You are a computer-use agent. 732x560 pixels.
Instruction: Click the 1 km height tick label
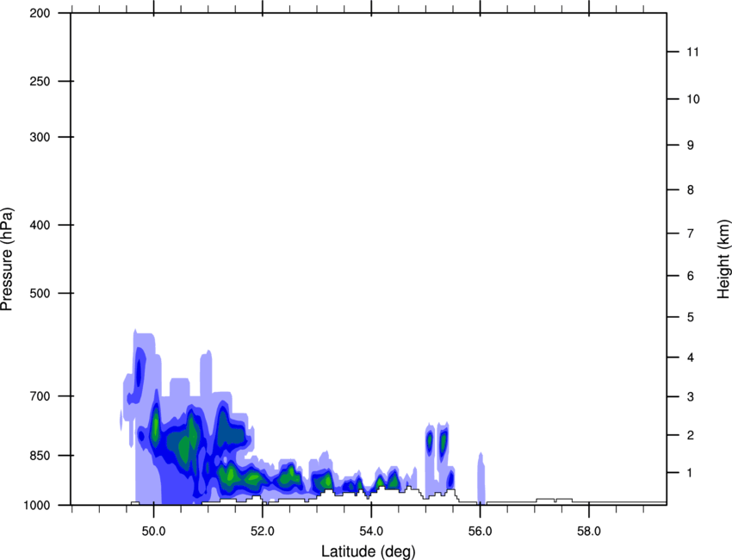689,473
